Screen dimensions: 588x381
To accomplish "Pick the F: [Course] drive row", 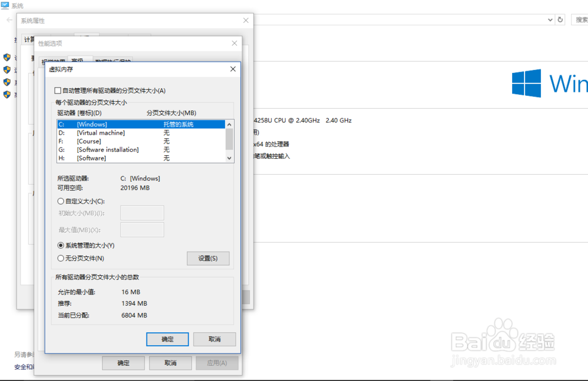I will coord(141,141).
